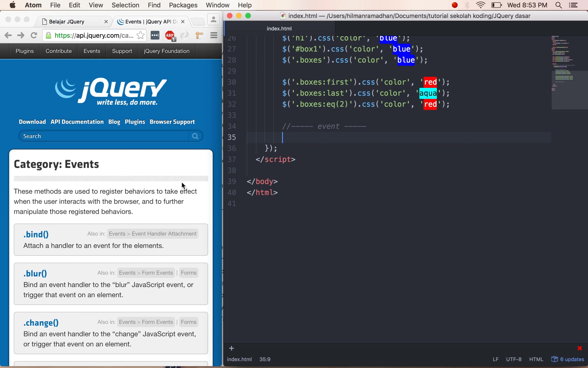Open Spotlight search in the menu bar

point(558,5)
